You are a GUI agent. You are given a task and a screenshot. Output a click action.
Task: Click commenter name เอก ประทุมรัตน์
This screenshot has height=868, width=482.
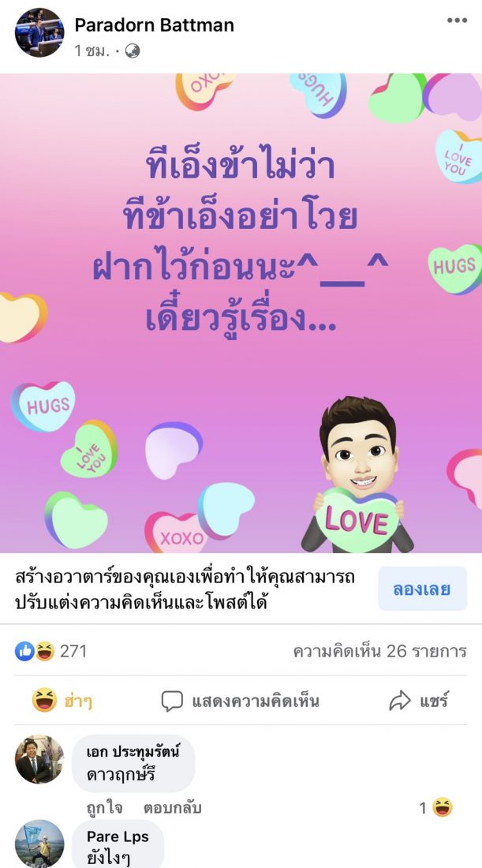(x=133, y=752)
